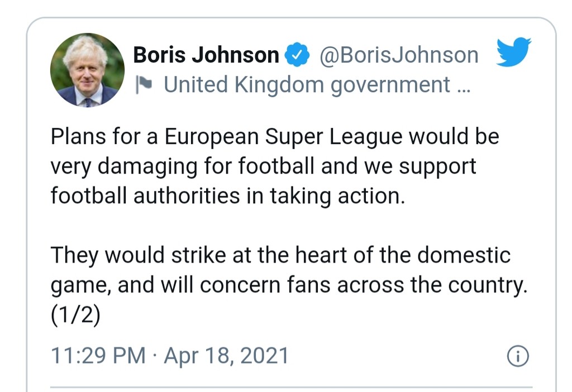Click the words very damaging in the tweet
Image resolution: width=572 pixels, height=392 pixels.
pyautogui.click(x=123, y=167)
